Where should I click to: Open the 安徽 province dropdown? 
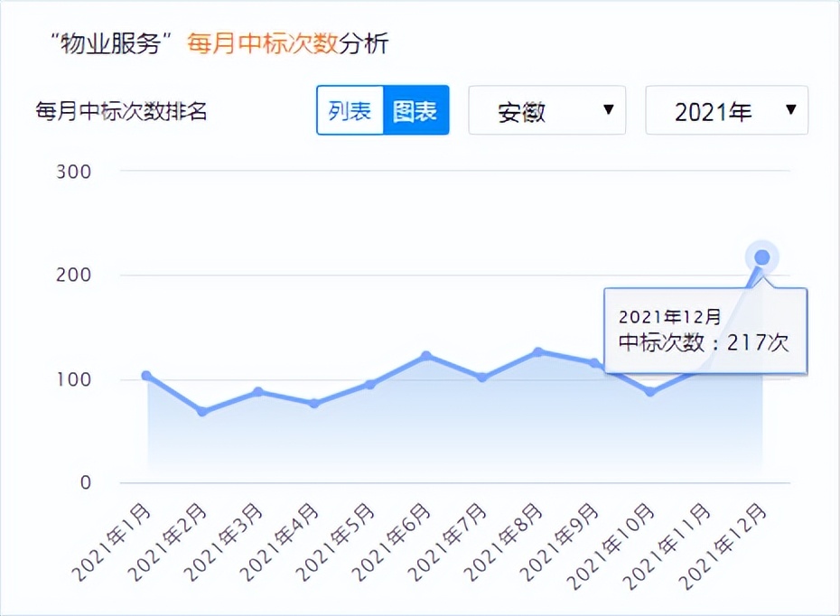[x=542, y=109]
